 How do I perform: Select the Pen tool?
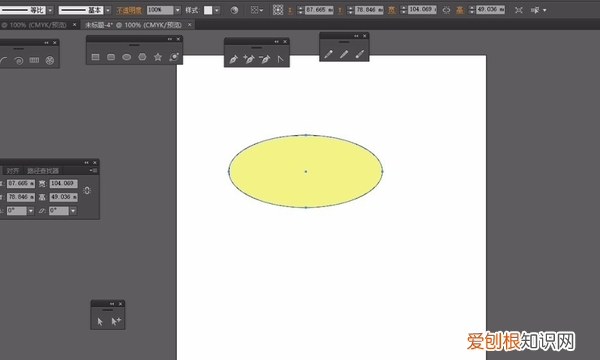(x=233, y=59)
